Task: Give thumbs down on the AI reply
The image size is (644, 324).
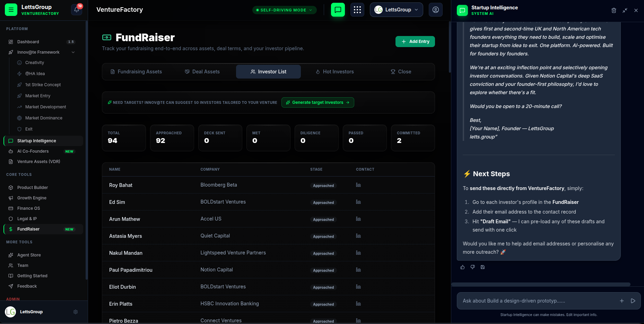Action: [472, 267]
